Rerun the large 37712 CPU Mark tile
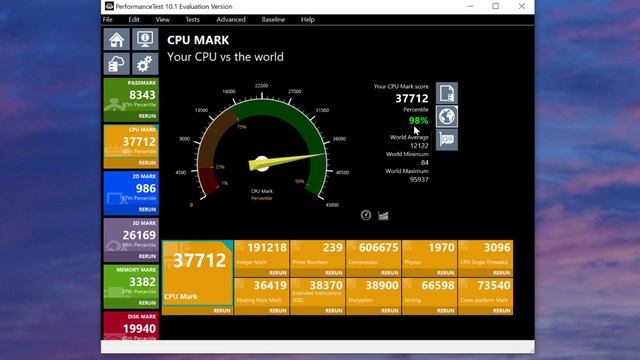Viewport: 640px width, 360px height. 222,311
